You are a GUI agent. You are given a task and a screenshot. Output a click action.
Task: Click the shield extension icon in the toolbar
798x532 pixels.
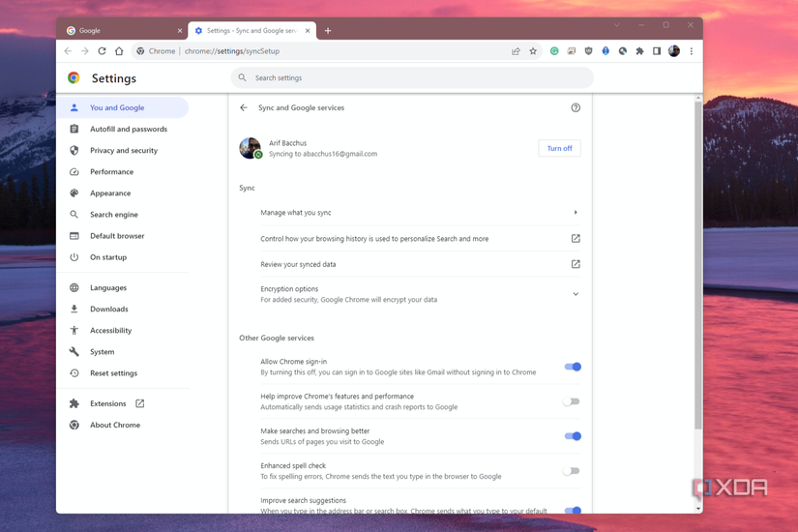(588, 51)
